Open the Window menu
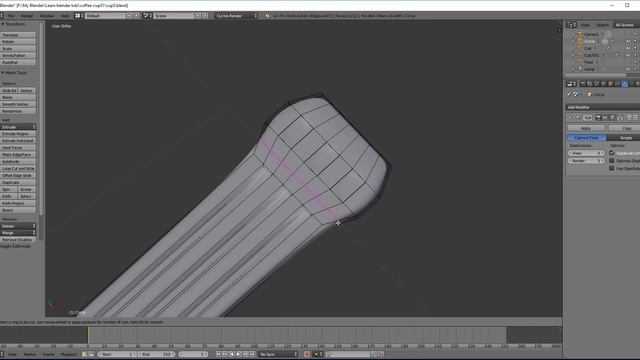640x360 pixels. click(x=47, y=16)
